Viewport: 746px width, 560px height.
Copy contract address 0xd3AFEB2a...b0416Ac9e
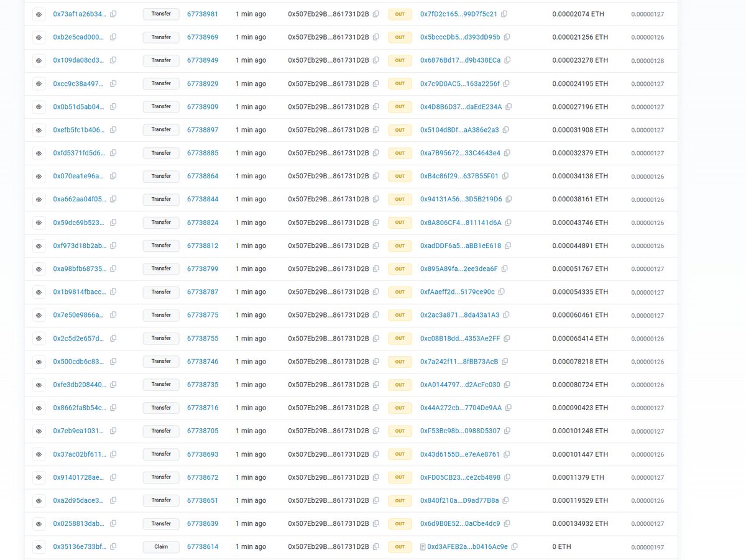click(x=514, y=547)
